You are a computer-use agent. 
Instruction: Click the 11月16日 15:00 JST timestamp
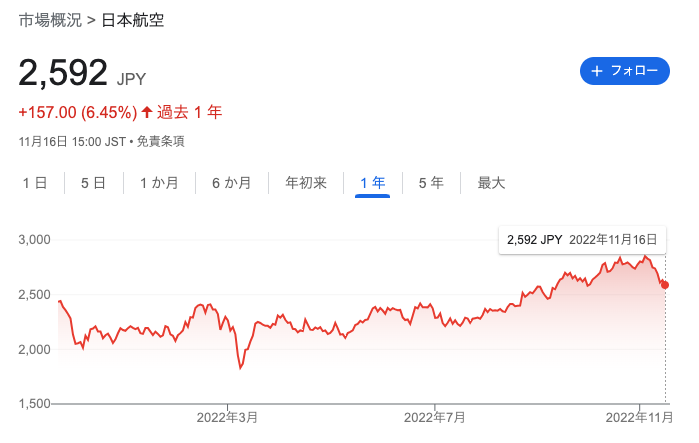(x=72, y=142)
